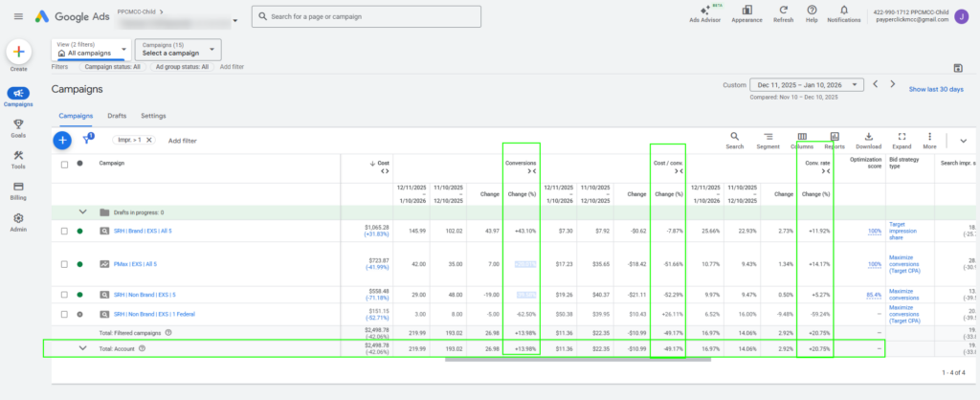The width and height of the screenshot is (980, 400).
Task: Toggle the select-all campaigns header checkbox
Action: point(64,164)
